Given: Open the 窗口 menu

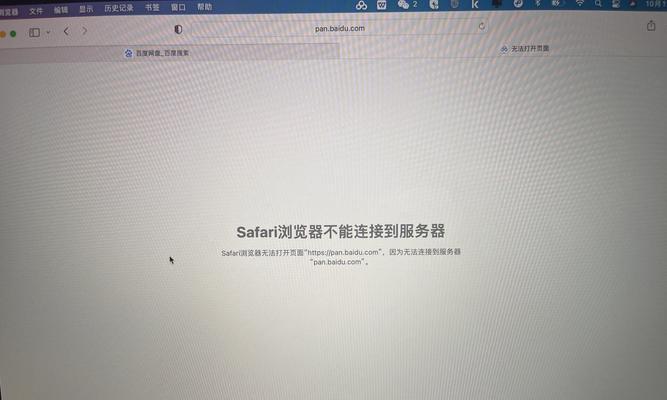Looking at the screenshot, I should coord(178,7).
